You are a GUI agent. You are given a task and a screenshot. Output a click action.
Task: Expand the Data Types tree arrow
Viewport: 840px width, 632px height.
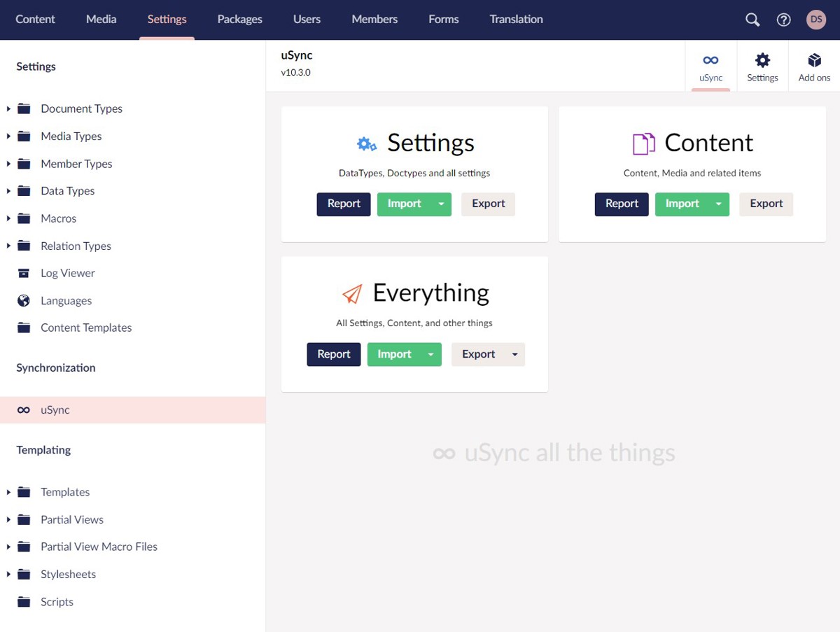point(8,190)
